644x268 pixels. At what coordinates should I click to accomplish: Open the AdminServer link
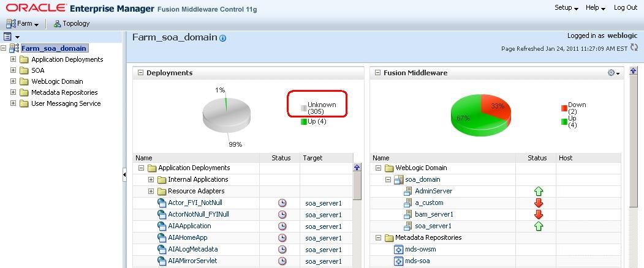[x=433, y=191]
